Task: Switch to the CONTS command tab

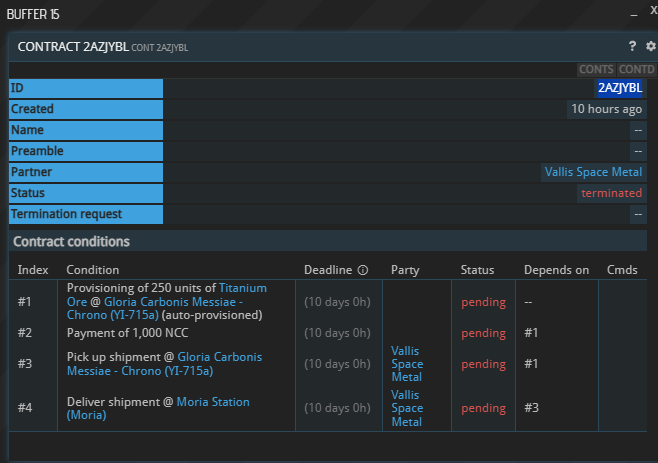Action: [x=596, y=69]
